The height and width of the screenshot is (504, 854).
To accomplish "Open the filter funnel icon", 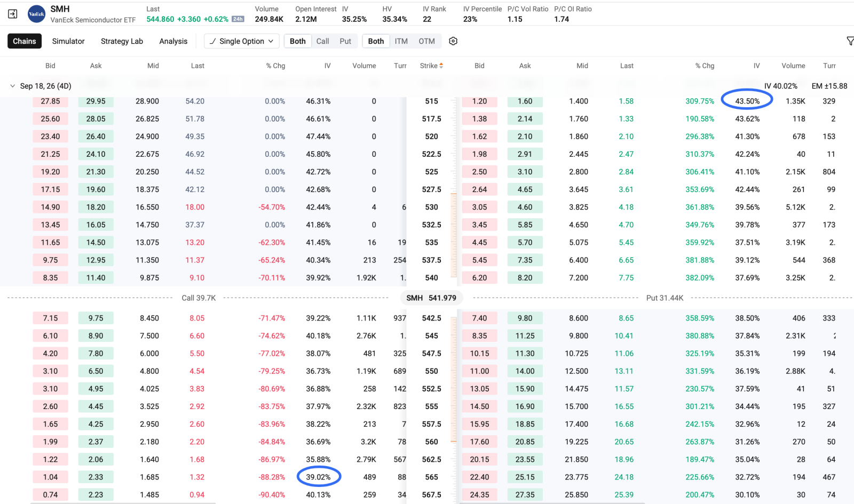I will click(850, 41).
